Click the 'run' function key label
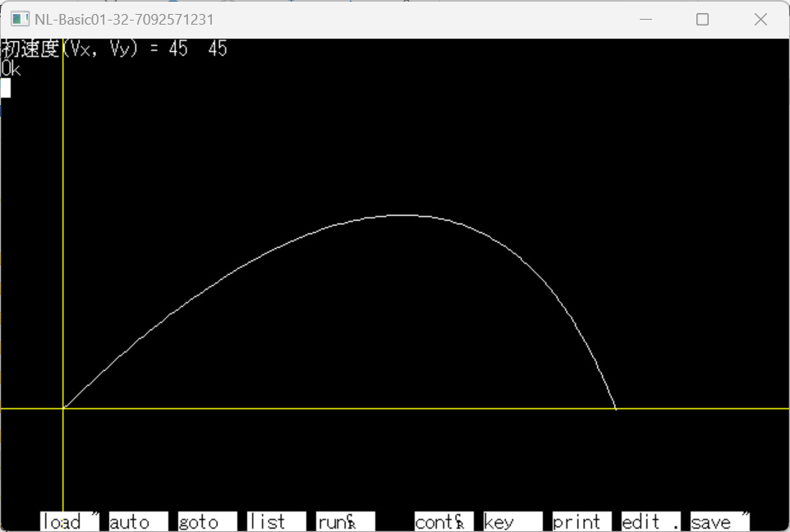790x532 pixels. (346, 521)
